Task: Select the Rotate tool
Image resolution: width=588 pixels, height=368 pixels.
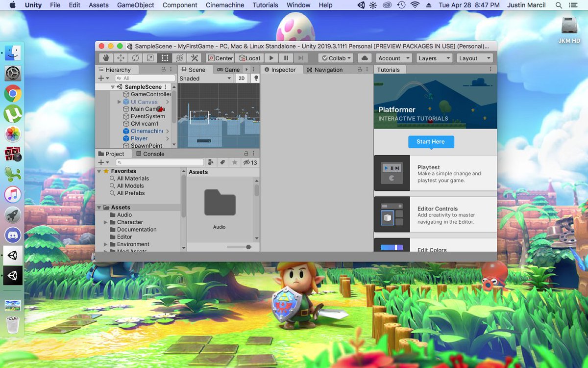Action: point(135,58)
